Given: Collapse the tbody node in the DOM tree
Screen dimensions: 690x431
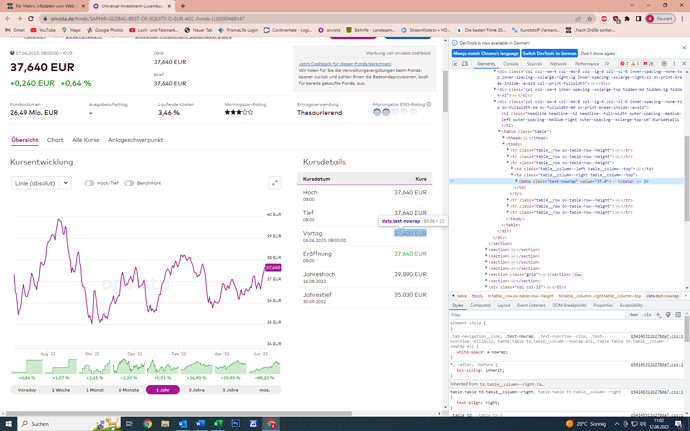Looking at the screenshot, I should 504,144.
